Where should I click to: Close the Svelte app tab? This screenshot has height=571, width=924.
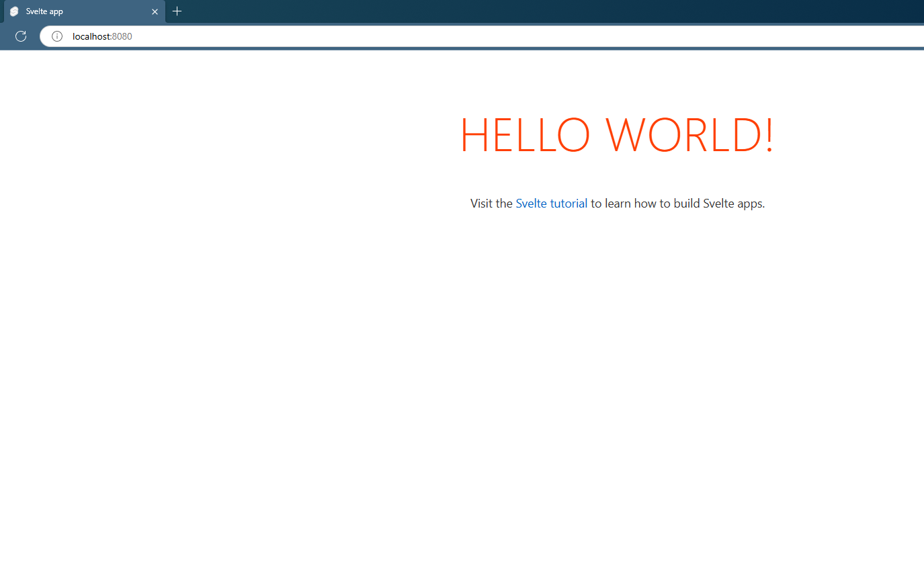tap(155, 11)
